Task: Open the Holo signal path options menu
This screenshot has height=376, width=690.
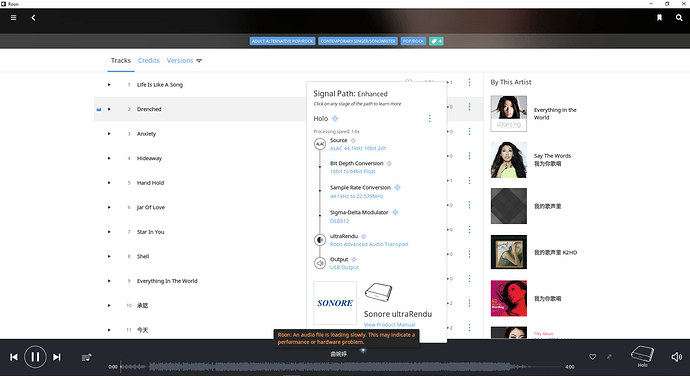Action: 429,118
